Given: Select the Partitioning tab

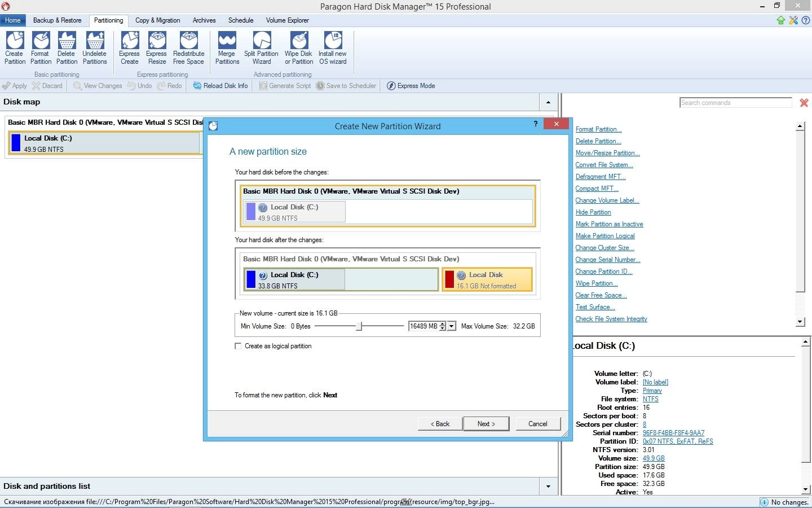Looking at the screenshot, I should [108, 20].
